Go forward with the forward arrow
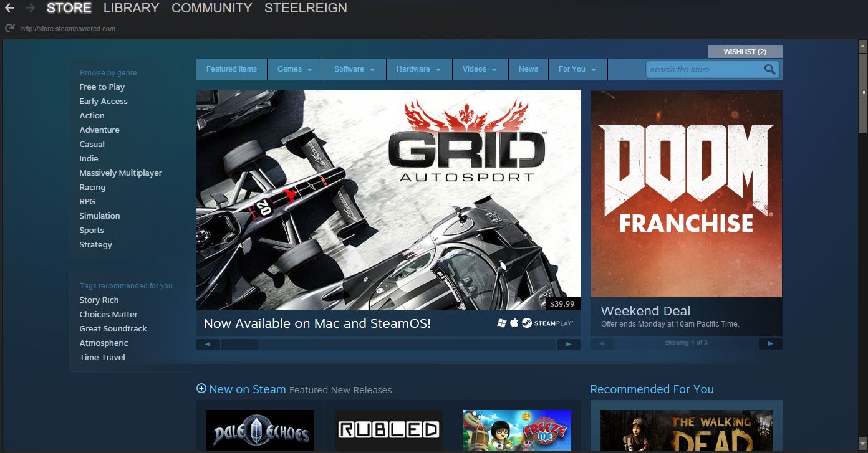The height and width of the screenshot is (453, 868). tap(30, 9)
